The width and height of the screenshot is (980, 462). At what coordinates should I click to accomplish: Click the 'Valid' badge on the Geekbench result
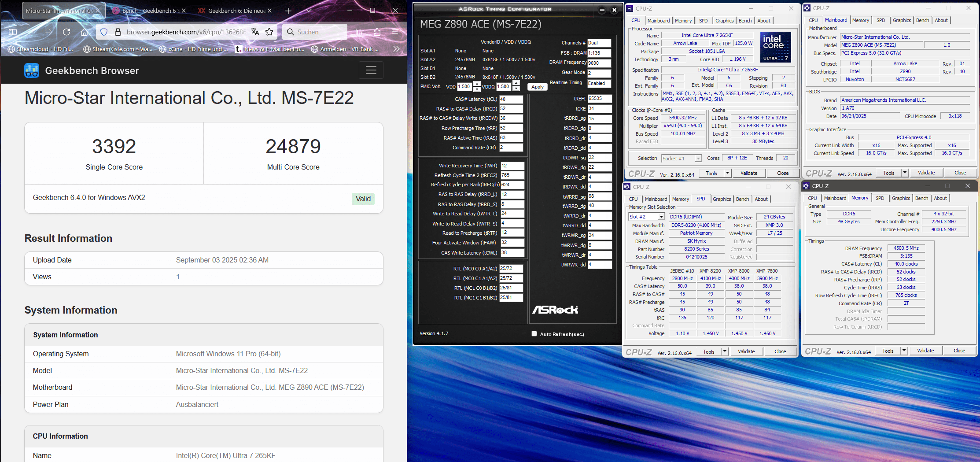point(363,199)
